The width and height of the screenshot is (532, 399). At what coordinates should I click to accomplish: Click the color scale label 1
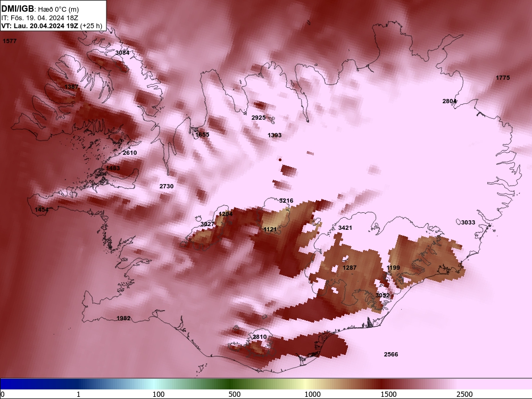78,394
